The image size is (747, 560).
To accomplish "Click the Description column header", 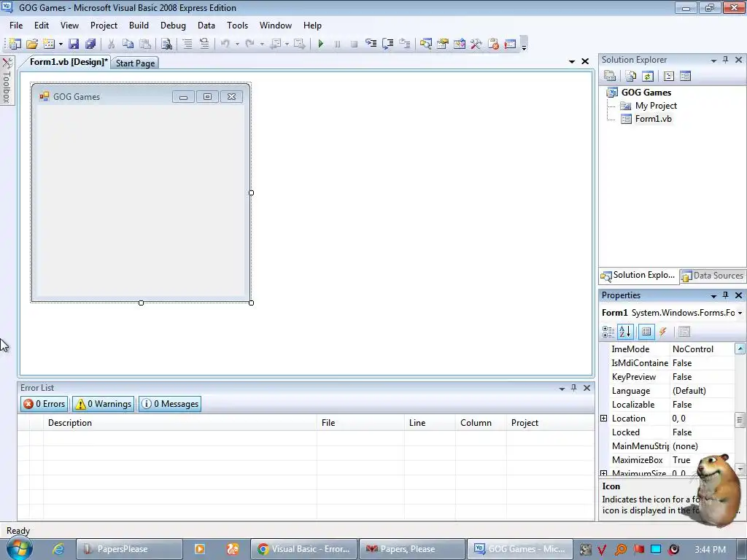I will pyautogui.click(x=179, y=423).
